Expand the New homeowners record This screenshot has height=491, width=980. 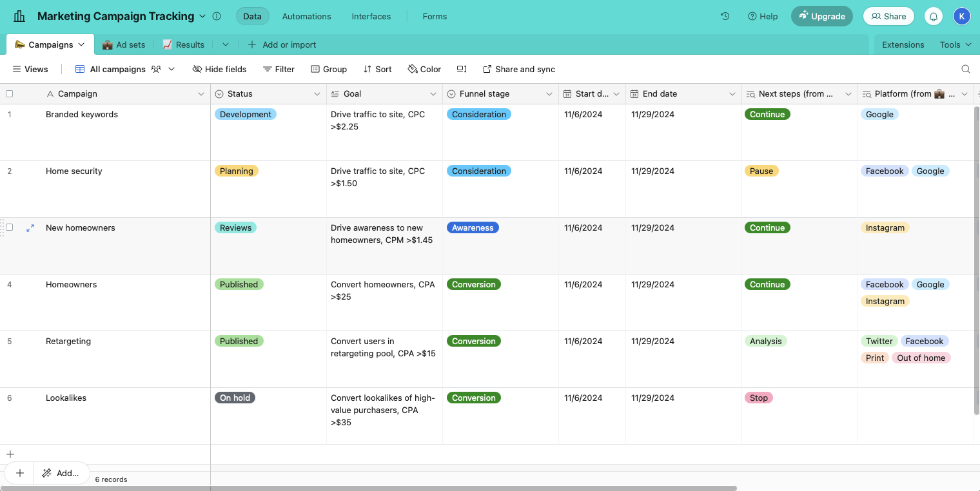click(x=30, y=228)
